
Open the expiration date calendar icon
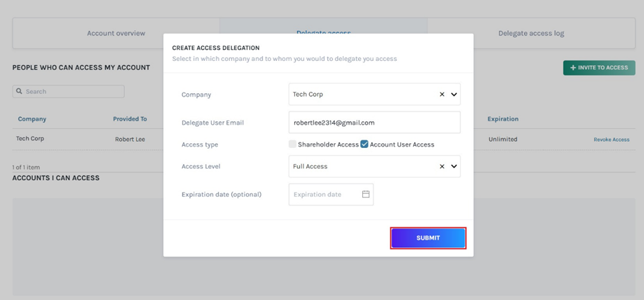click(x=366, y=194)
